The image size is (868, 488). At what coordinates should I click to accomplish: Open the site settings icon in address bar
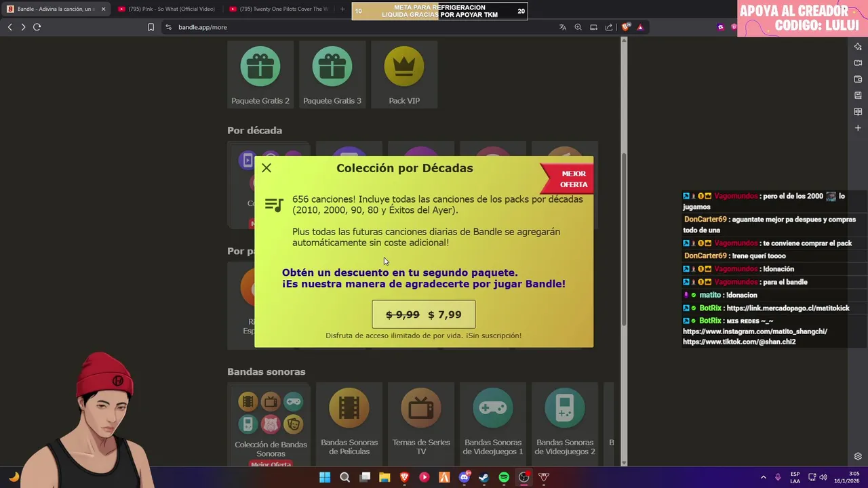[x=168, y=27]
